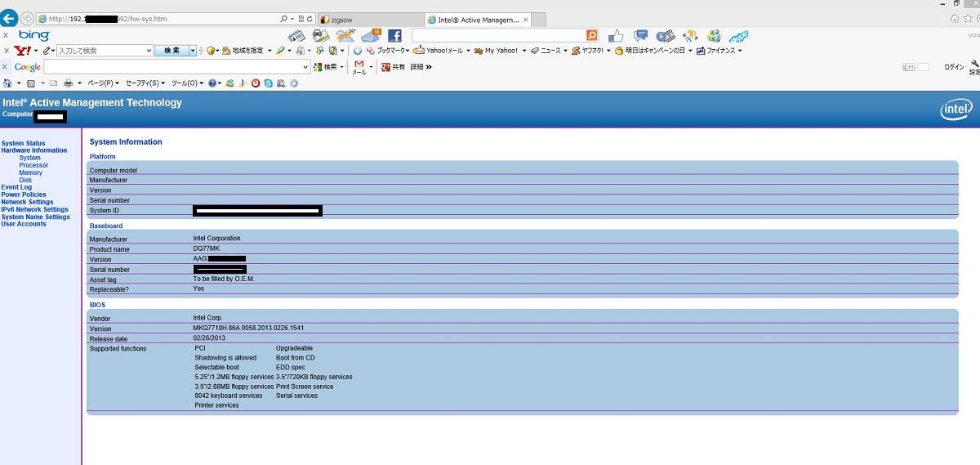Click the favorites star icon near corner

pyautogui.click(x=966, y=18)
